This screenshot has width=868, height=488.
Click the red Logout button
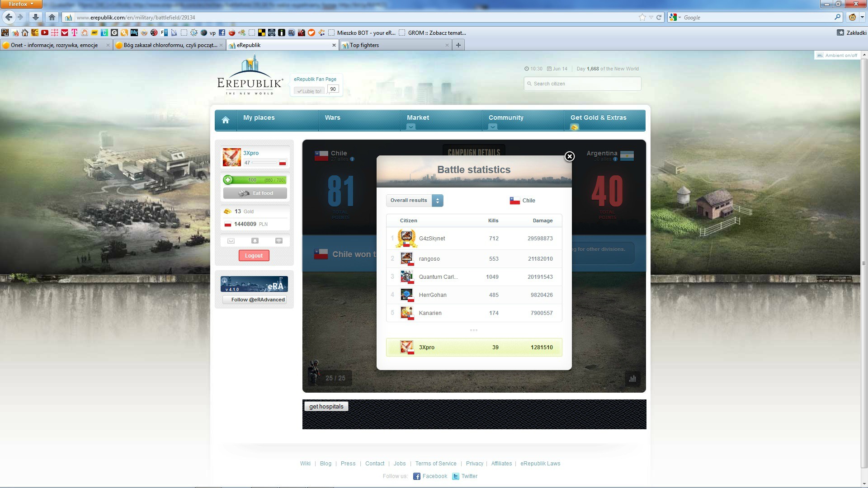(x=254, y=256)
